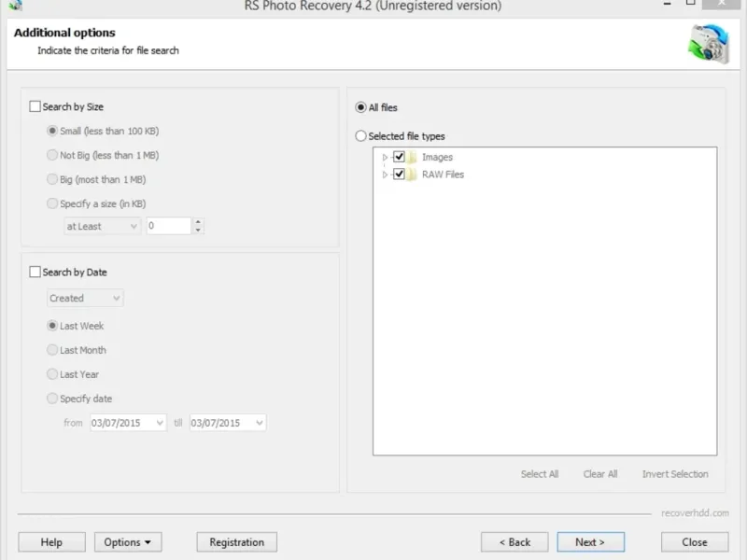Click the RS Photo Recovery camera logo icon
This screenshot has height=560, width=747.
pyautogui.click(x=709, y=42)
